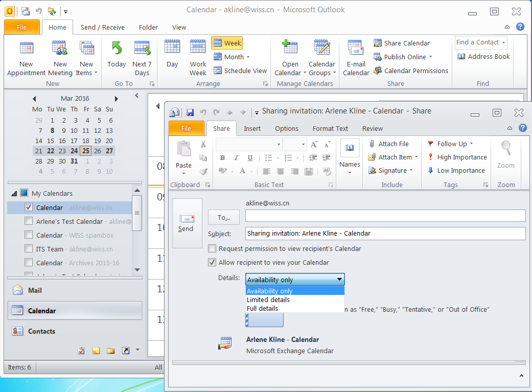
Task: Check Calendar WISS spambox checkbox
Action: [x=29, y=235]
